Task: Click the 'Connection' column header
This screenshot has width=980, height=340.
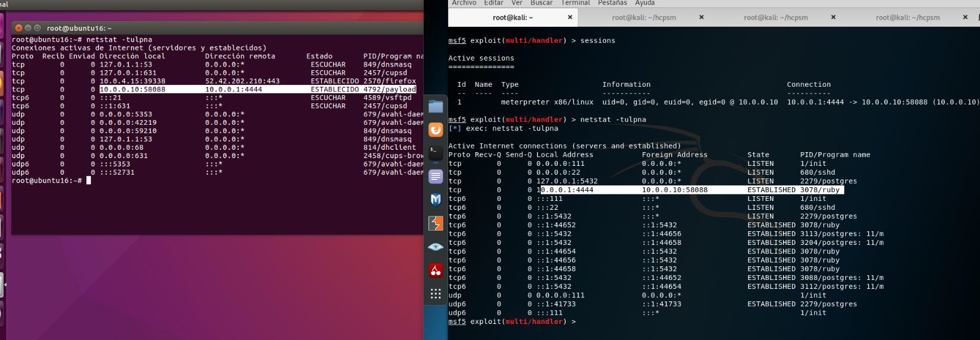Action: pos(809,84)
